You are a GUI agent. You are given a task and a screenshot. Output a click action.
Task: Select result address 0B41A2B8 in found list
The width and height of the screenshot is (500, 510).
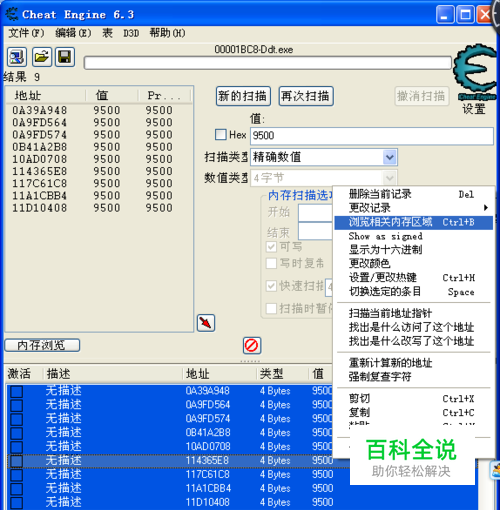click(40, 147)
